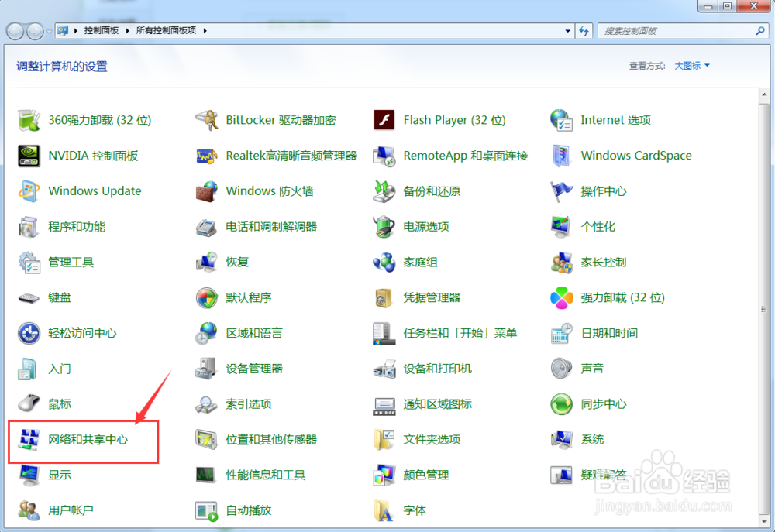
Task: Open the 设备管理器 icon
Action: pyautogui.click(x=207, y=369)
